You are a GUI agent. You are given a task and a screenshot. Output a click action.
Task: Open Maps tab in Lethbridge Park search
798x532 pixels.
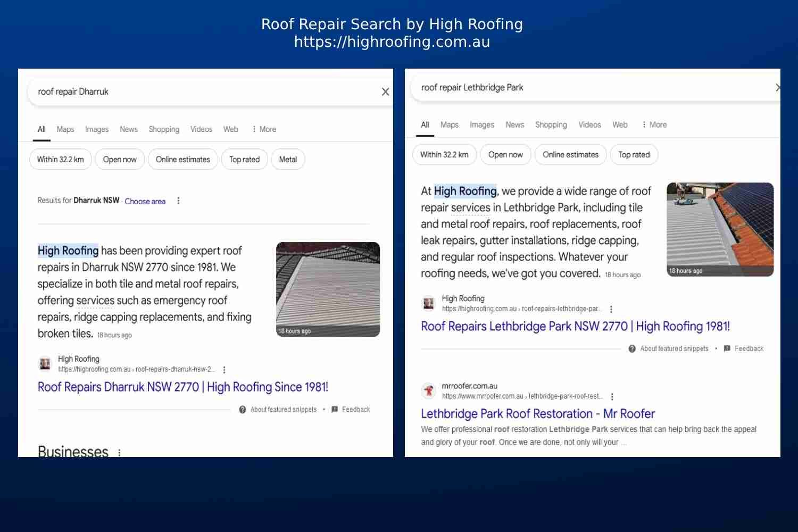(x=450, y=124)
